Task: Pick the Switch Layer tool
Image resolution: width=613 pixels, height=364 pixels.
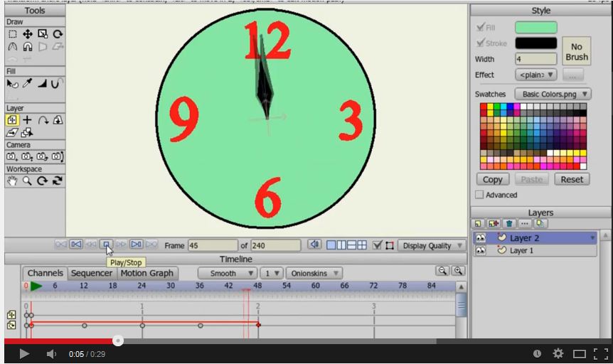Action: point(27,132)
